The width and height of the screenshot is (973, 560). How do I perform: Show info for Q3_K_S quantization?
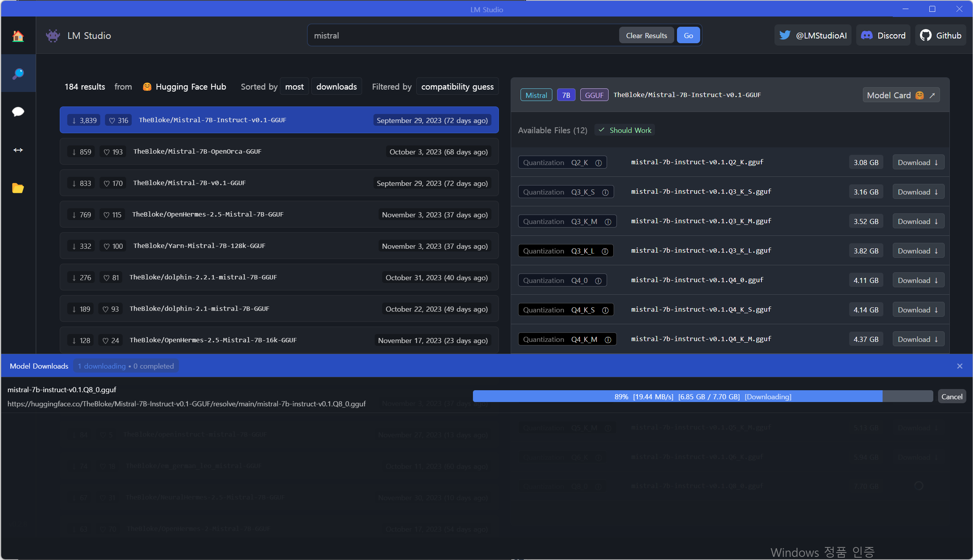point(605,192)
